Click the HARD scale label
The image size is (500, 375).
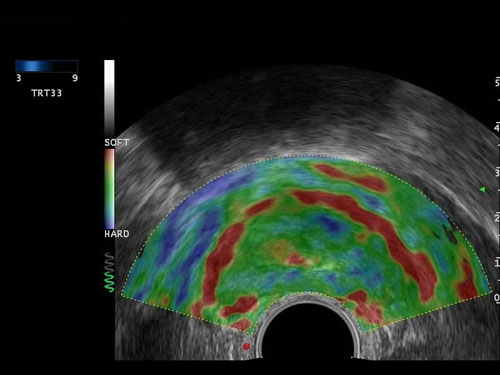click(117, 234)
